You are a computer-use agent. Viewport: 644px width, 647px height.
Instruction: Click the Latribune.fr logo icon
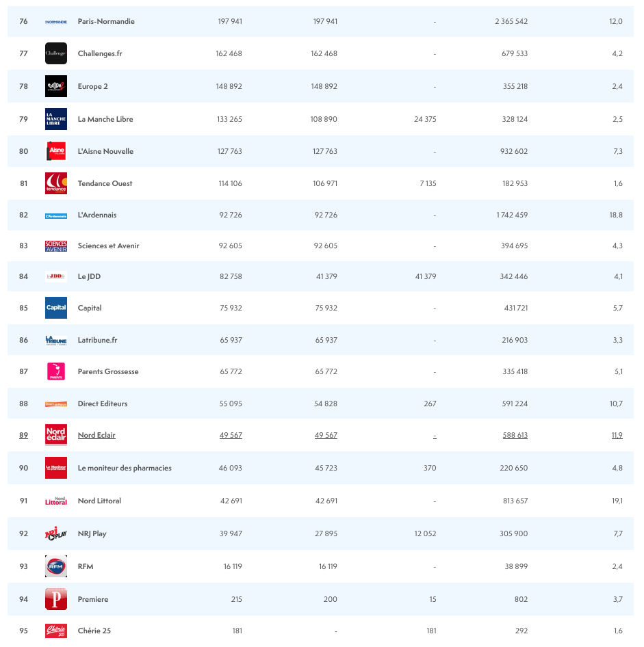click(56, 340)
